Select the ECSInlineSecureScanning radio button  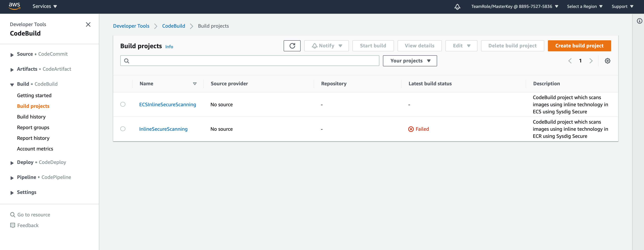(x=123, y=104)
